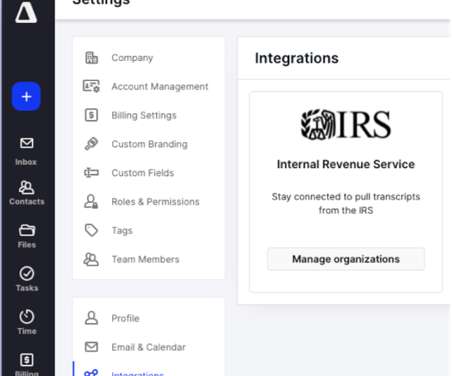Viewport: 452px width, 376px height.
Task: Open the Inbox envelope icon
Action: coord(27,143)
